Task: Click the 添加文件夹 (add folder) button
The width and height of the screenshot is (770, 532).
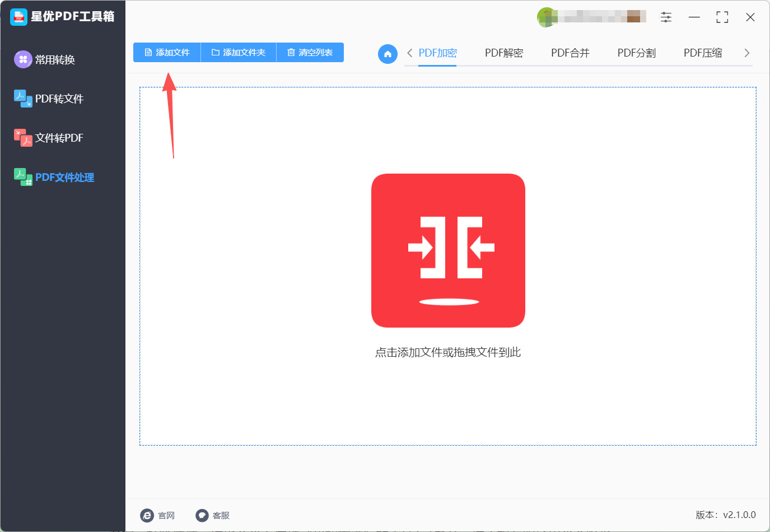Action: pos(239,53)
